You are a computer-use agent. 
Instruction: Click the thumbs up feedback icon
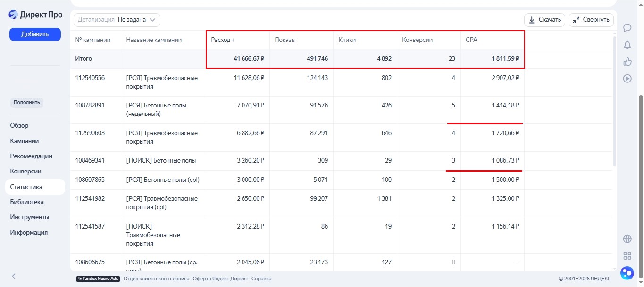tap(627, 62)
